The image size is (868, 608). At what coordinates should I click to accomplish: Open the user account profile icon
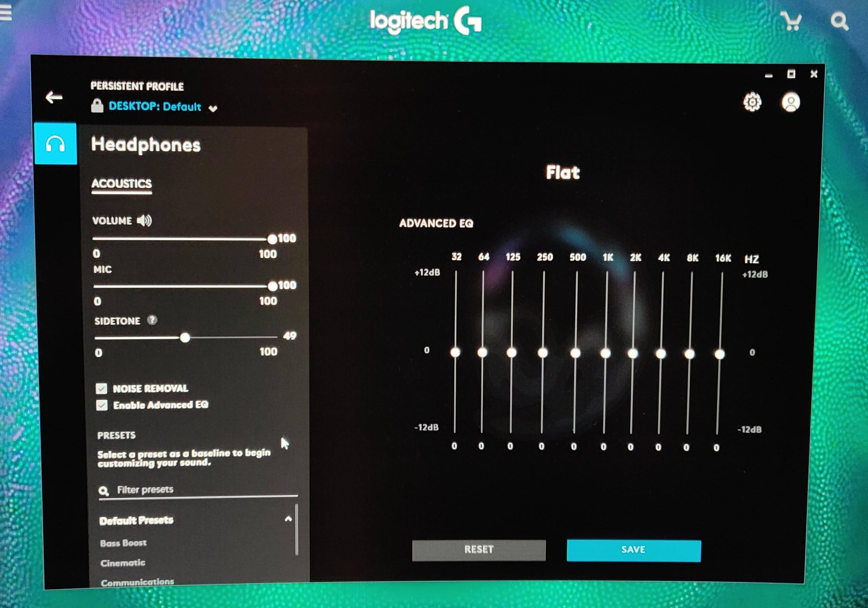(790, 102)
